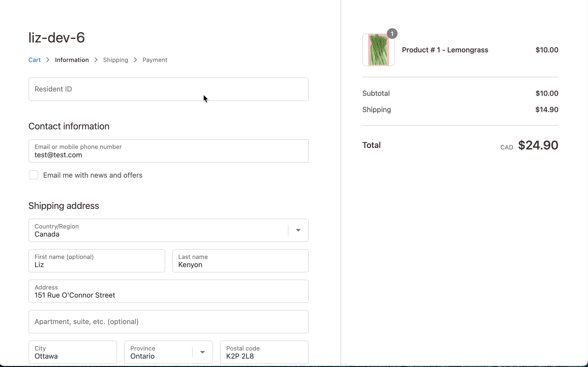Click the $24.90 total amount
Screen dimensions: 588x367
click(x=538, y=145)
